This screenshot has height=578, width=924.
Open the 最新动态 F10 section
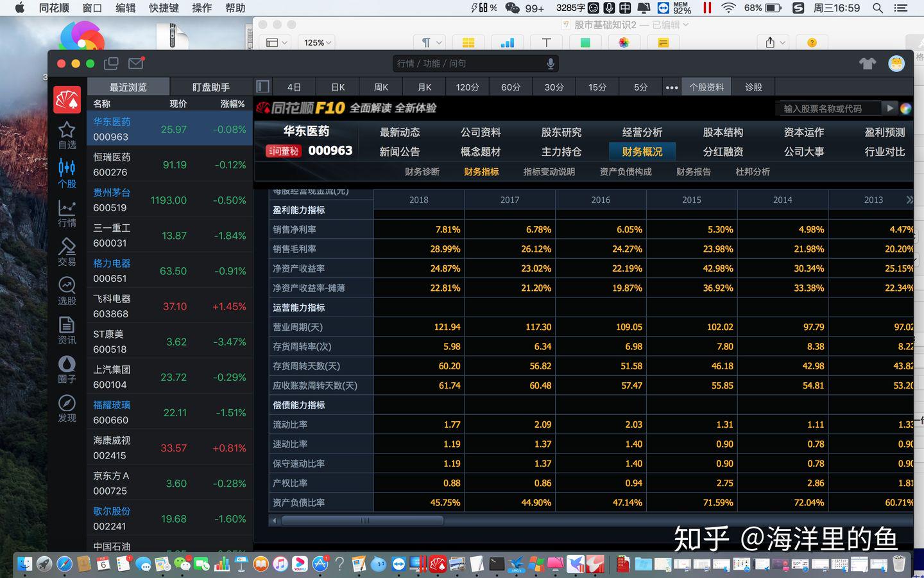coord(399,132)
